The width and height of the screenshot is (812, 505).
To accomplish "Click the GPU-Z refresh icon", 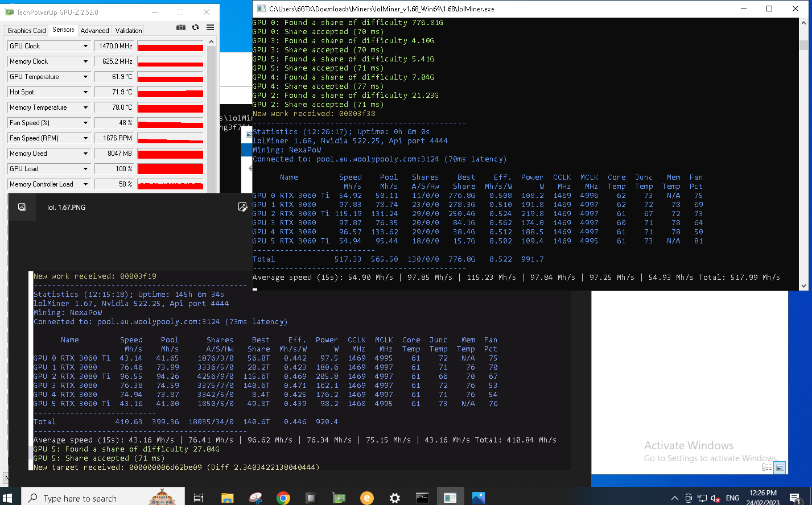I will pyautogui.click(x=195, y=27).
